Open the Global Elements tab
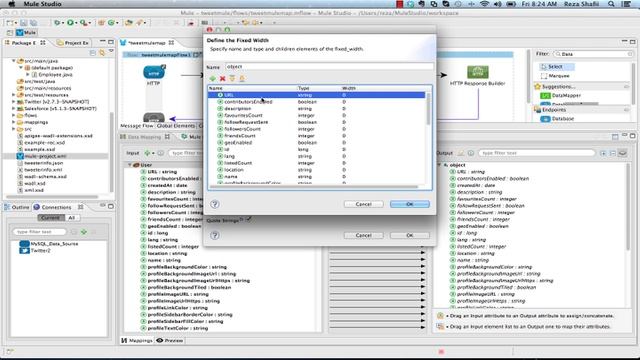The image size is (640, 360). pos(176,126)
